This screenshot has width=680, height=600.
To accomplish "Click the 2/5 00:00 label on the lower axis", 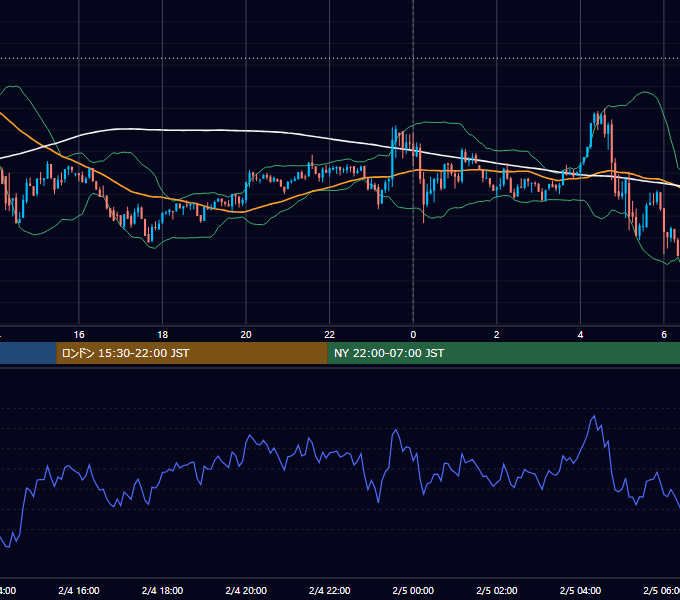I will (413, 590).
